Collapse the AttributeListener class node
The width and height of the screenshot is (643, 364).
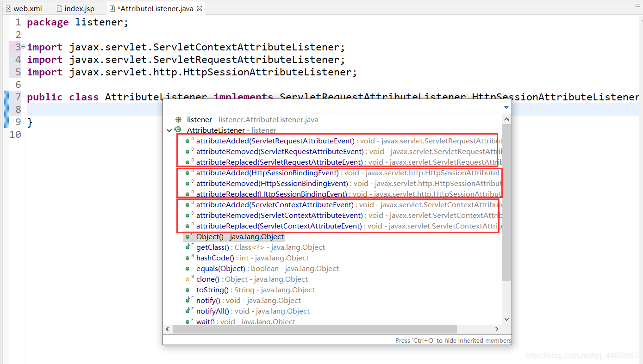click(169, 130)
